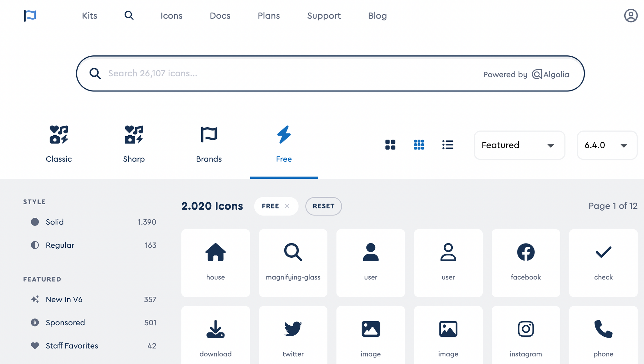Switch to list view layout
The image size is (644, 364).
point(448,145)
